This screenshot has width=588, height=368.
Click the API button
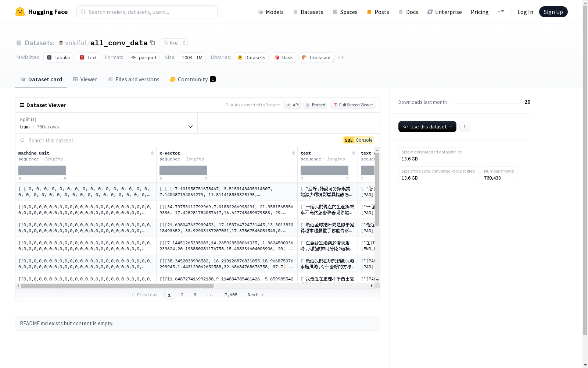point(293,105)
